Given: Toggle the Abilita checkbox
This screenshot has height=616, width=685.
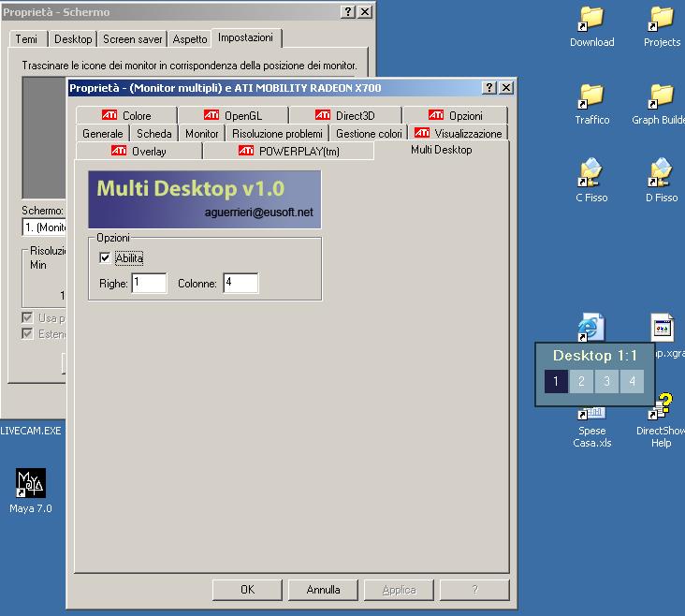Looking at the screenshot, I should point(105,257).
